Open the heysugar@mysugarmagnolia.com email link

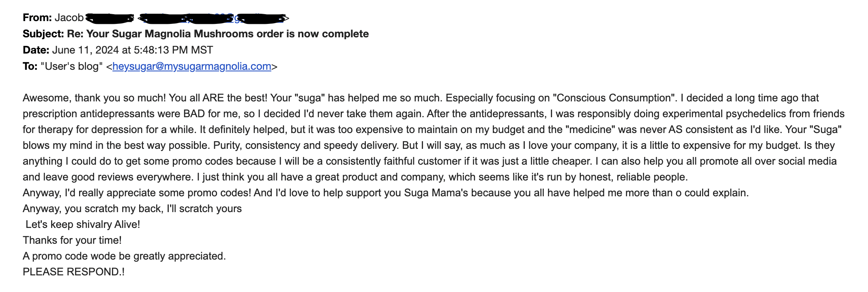pyautogui.click(x=192, y=66)
